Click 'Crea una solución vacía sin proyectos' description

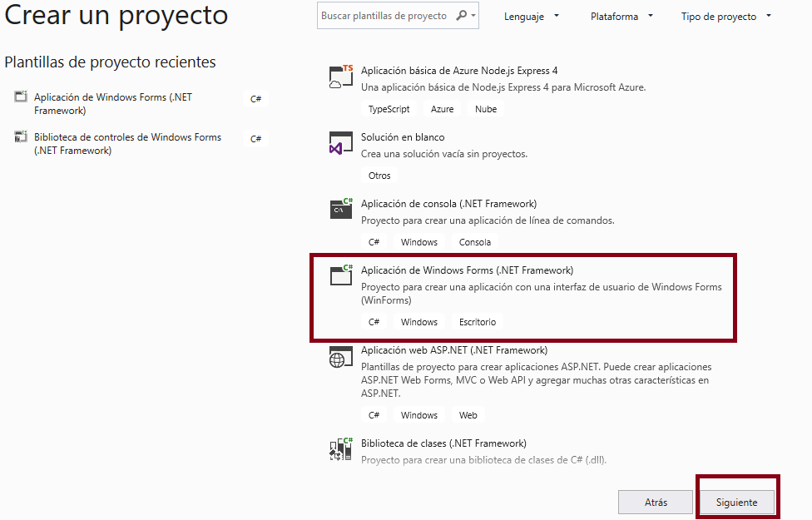coord(444,154)
